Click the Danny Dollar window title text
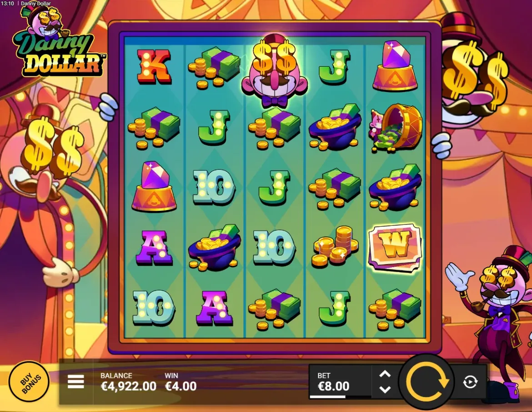This screenshot has width=532, height=412. point(35,3)
